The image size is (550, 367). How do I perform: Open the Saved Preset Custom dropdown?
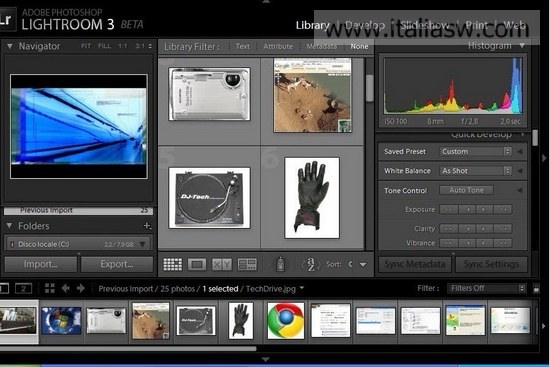[476, 151]
